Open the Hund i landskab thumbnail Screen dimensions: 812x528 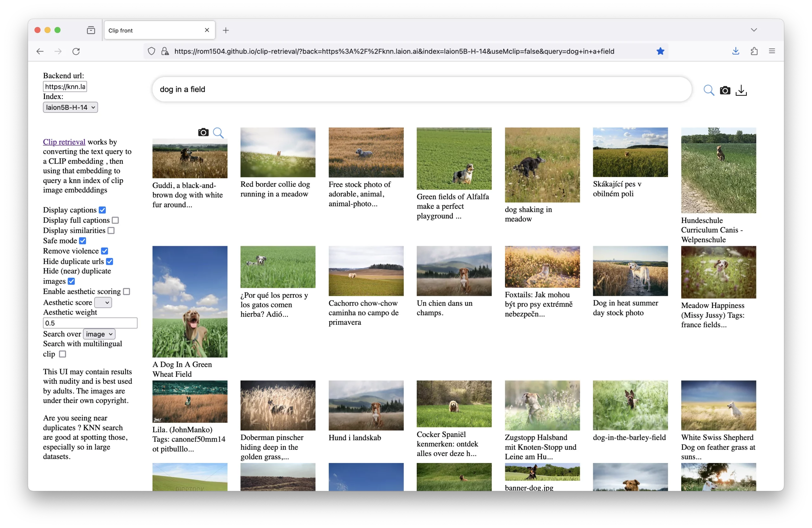click(366, 406)
